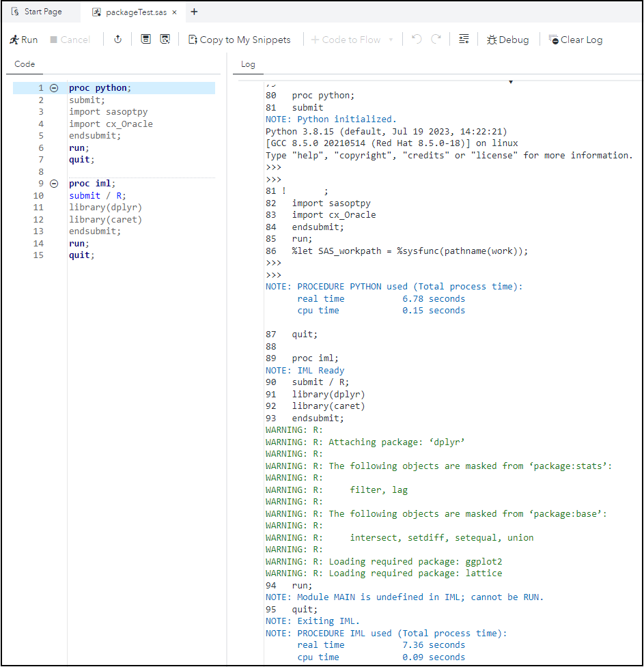
Task: Click on line number 9 in the gutter
Action: pyautogui.click(x=40, y=184)
